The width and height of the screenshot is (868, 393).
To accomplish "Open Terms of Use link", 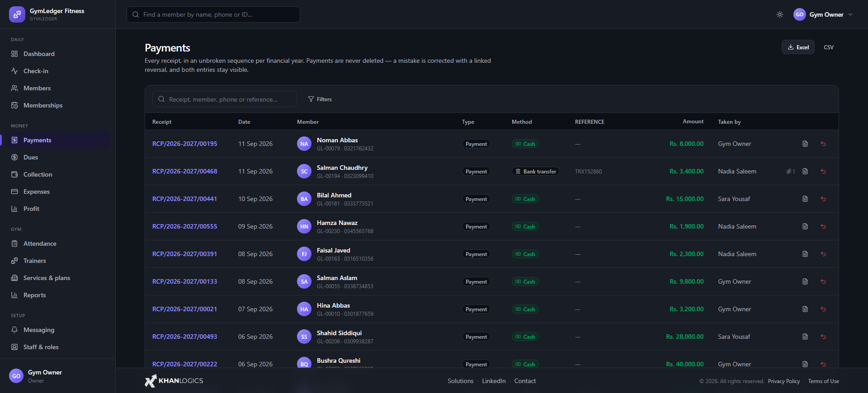I will pyautogui.click(x=823, y=381).
